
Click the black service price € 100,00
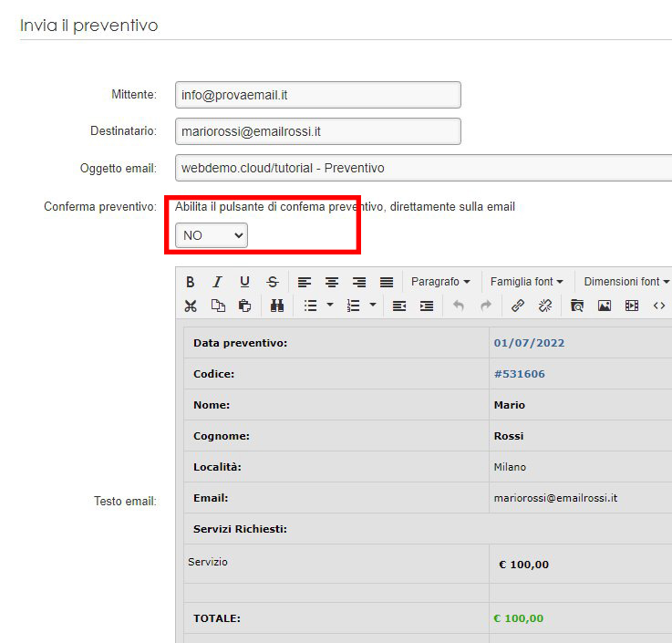[523, 565]
